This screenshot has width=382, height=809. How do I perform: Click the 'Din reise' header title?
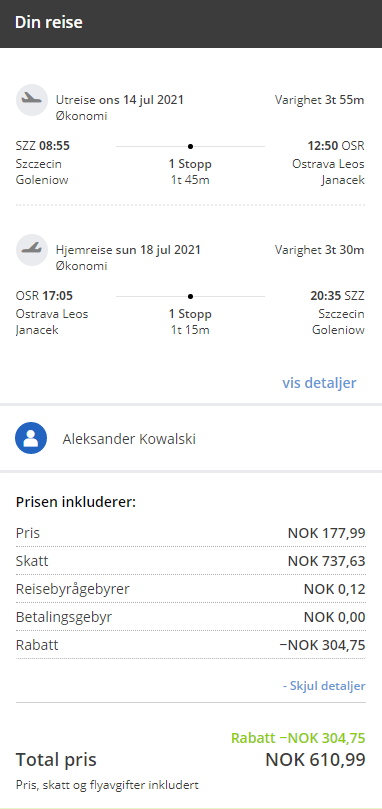[49, 23]
